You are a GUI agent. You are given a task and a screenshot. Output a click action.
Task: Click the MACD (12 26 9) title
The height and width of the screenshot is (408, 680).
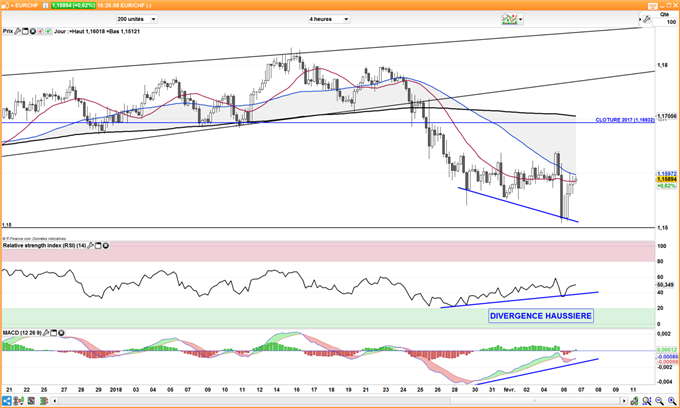(22, 333)
